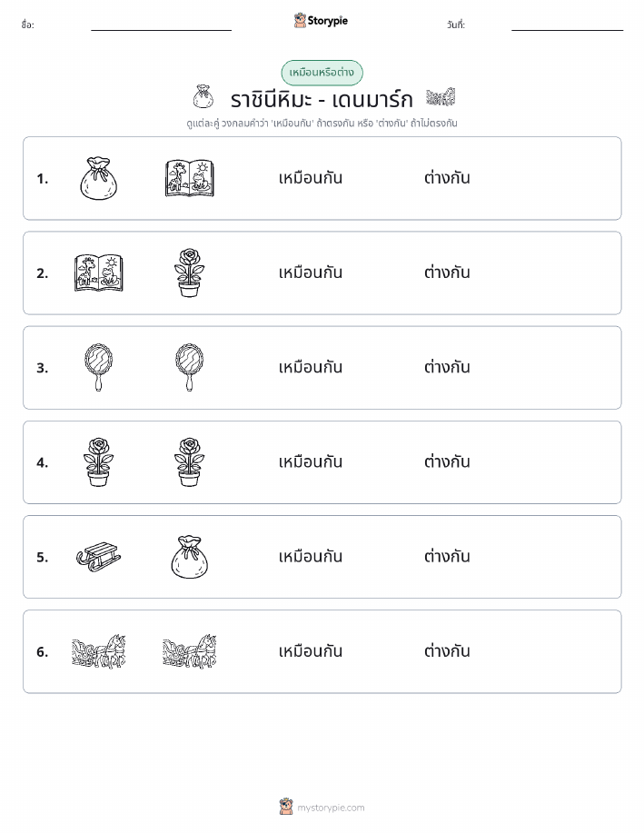
Task: Select 'เหมือนกัน' for question 6
Action: click(x=311, y=650)
